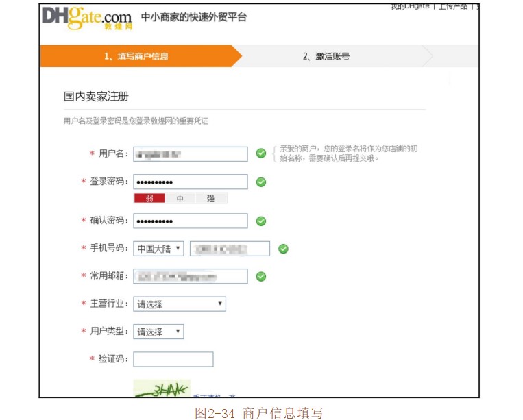The width and height of the screenshot is (523, 420).
Task: Click the 常用邮箱 email input field
Action: click(x=190, y=276)
